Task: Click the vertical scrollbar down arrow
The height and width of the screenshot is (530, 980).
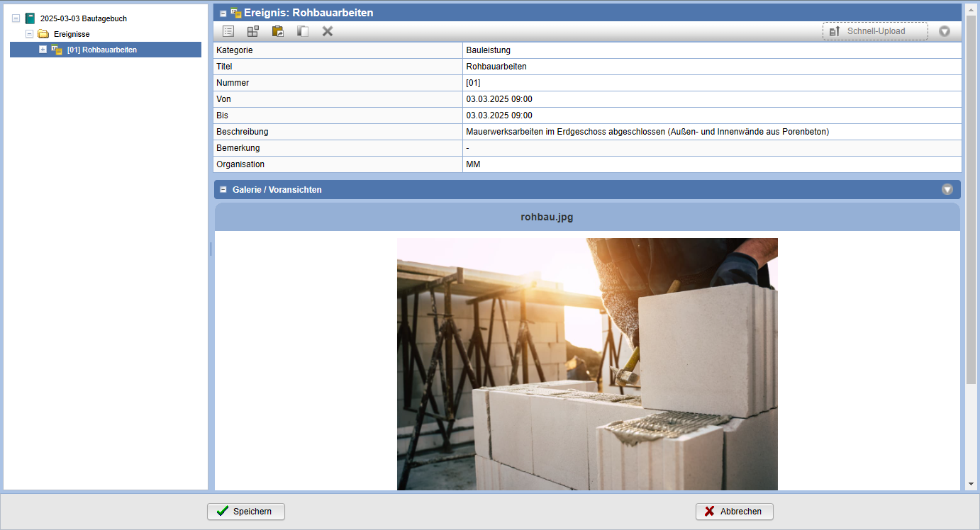Action: (971, 484)
